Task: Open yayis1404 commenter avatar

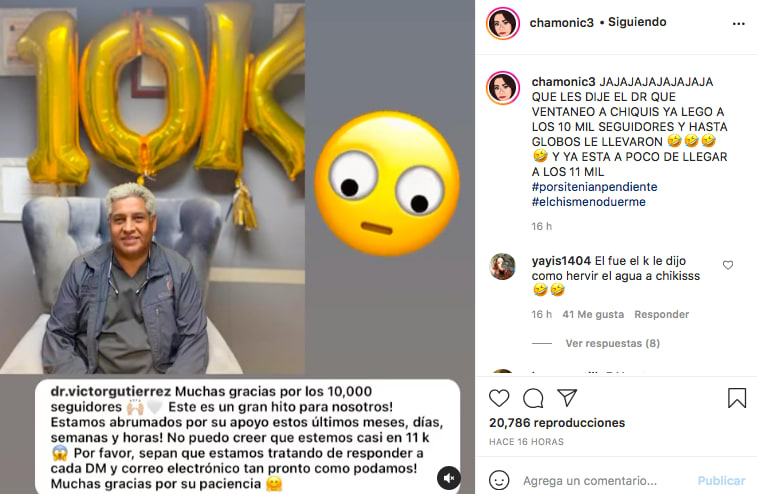Action: (x=502, y=267)
